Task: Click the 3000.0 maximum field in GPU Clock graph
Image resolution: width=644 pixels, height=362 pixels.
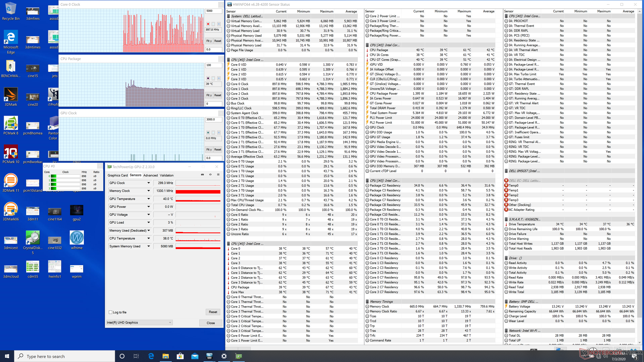Action: (214, 119)
